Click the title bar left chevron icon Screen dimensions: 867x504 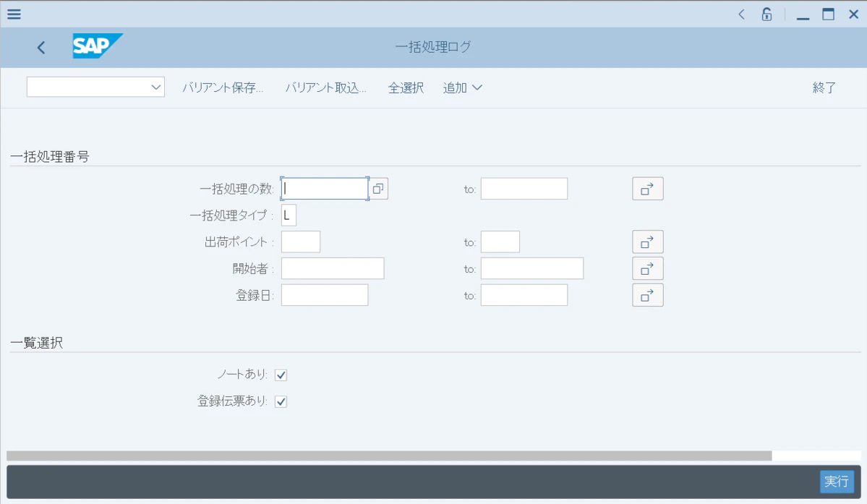point(741,14)
